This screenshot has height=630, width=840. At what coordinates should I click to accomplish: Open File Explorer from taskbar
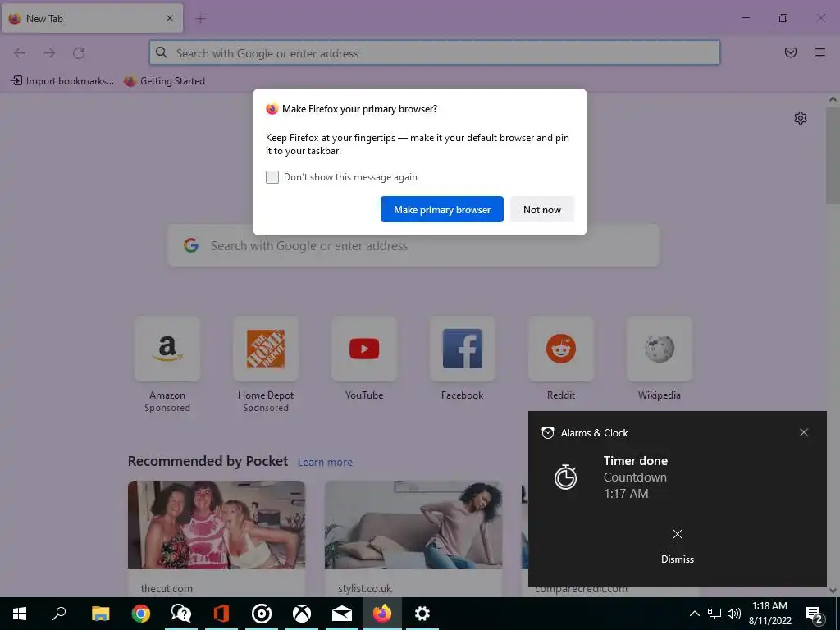tap(100, 614)
